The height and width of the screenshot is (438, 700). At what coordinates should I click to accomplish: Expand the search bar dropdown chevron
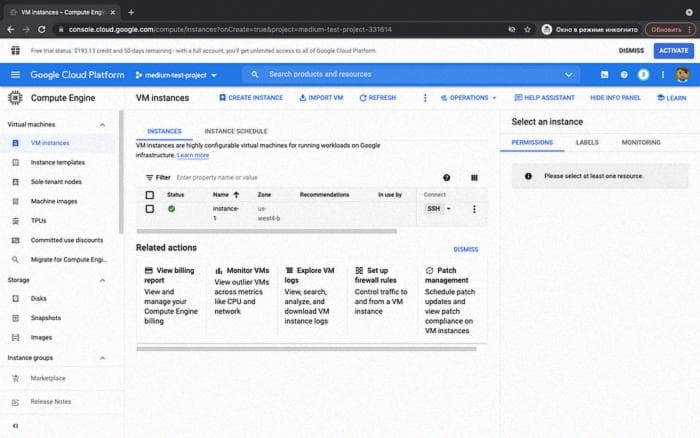568,75
